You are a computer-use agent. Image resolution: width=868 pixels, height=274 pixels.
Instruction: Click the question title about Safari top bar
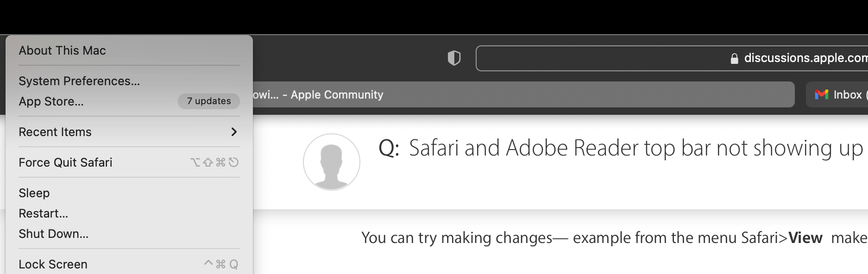[635, 149]
